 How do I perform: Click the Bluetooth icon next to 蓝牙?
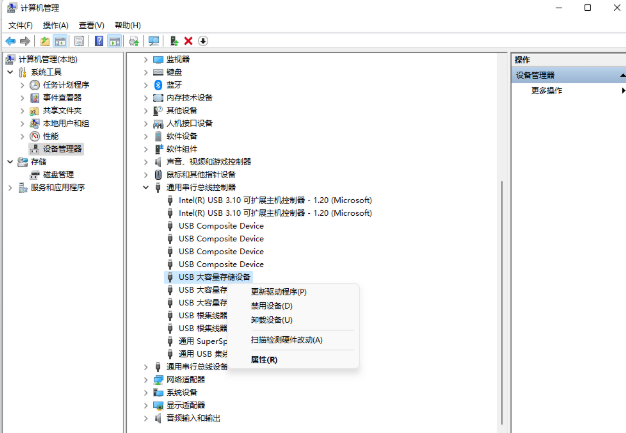158,85
